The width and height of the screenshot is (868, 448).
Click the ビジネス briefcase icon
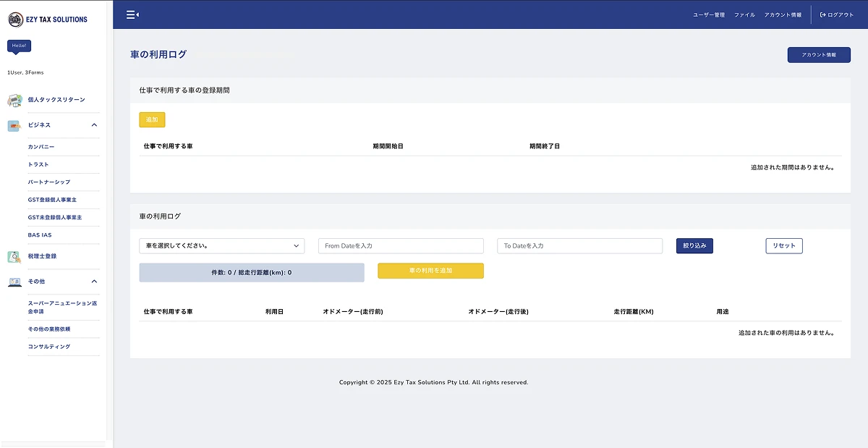click(x=14, y=125)
